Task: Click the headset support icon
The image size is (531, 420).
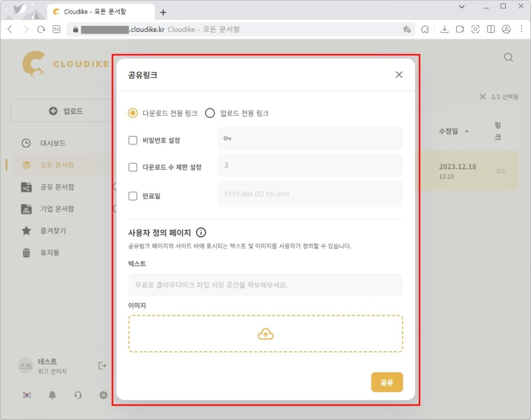Action: (78, 395)
